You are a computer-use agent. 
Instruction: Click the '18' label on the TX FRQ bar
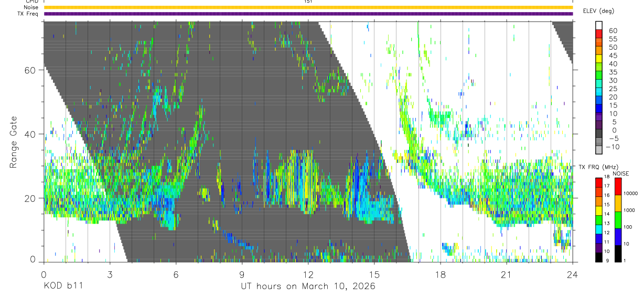point(607,177)
